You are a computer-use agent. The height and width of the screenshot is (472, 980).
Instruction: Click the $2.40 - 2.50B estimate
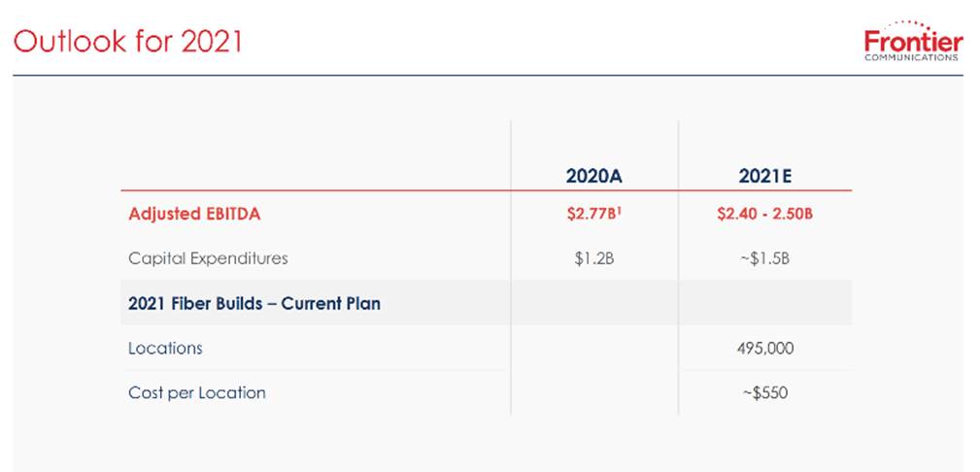(x=764, y=214)
